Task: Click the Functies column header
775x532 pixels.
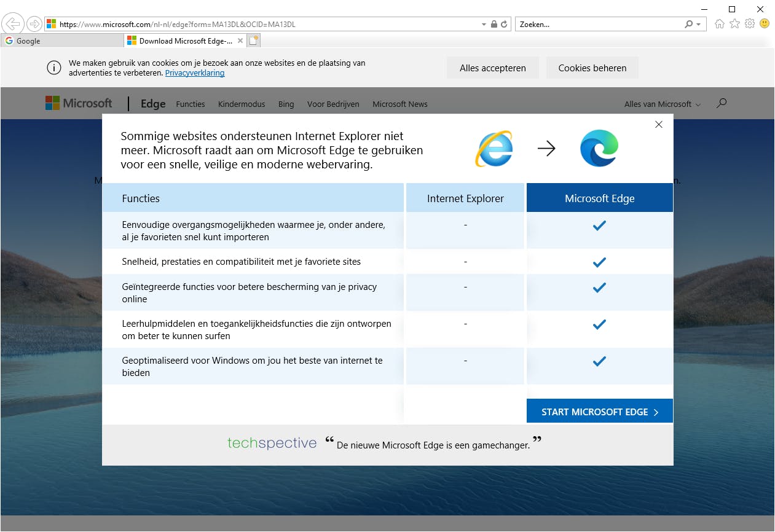Action: [253, 198]
